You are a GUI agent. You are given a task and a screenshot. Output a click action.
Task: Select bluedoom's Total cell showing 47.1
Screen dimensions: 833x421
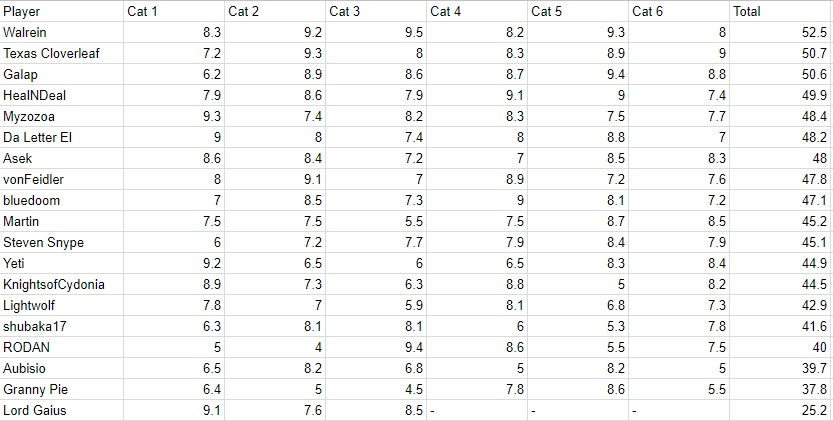[780, 201]
